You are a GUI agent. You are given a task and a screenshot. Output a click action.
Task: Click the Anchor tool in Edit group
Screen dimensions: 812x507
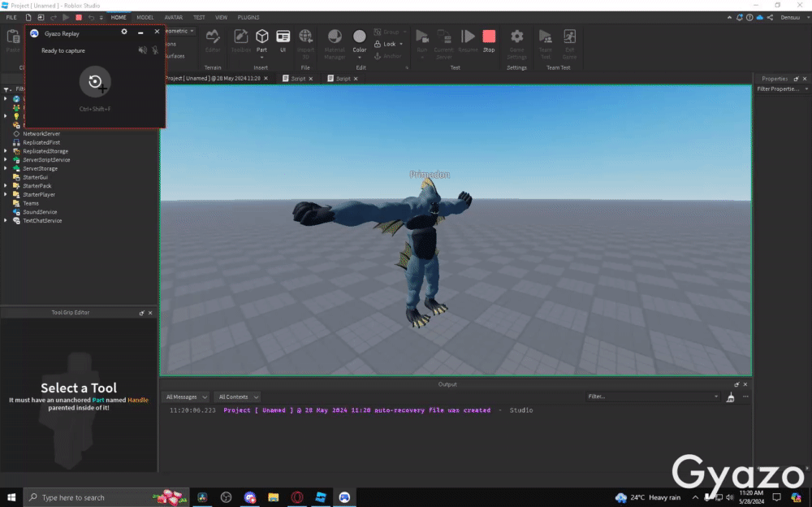(x=387, y=56)
